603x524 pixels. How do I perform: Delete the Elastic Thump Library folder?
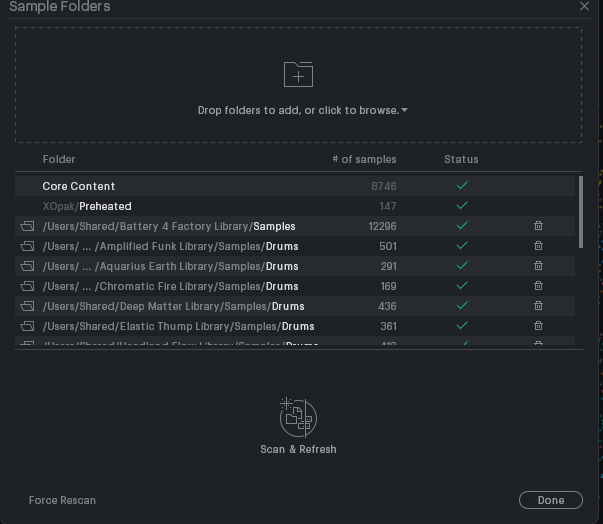538,326
